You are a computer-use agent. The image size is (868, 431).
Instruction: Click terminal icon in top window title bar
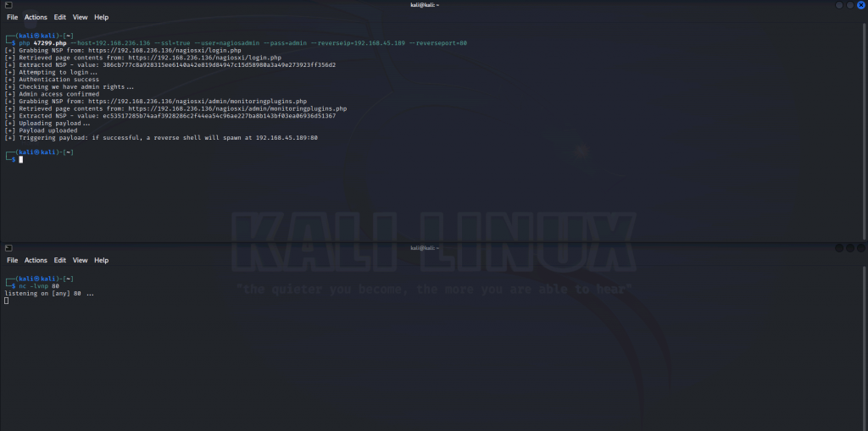coord(8,5)
